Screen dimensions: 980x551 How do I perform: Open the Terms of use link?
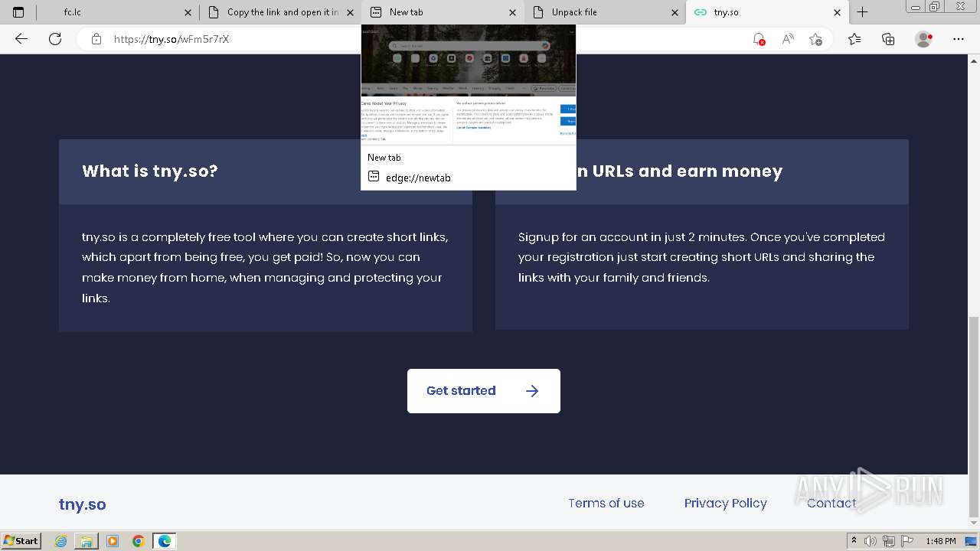(606, 504)
